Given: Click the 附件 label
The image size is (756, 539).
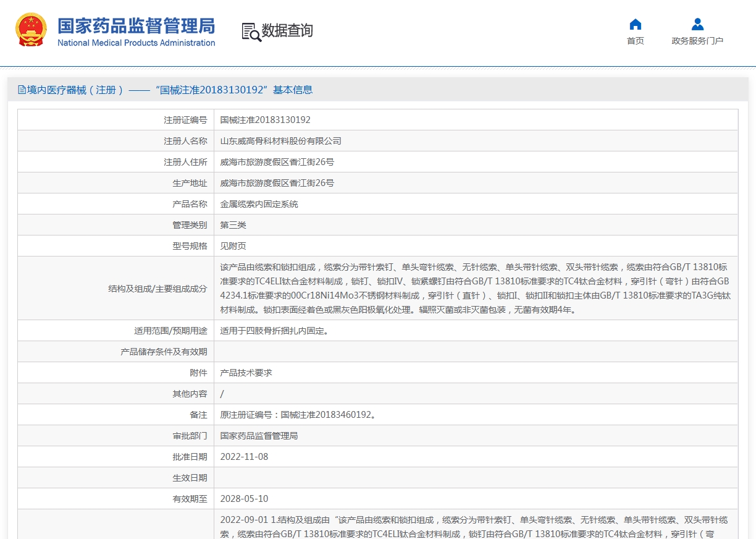Looking at the screenshot, I should 198,373.
